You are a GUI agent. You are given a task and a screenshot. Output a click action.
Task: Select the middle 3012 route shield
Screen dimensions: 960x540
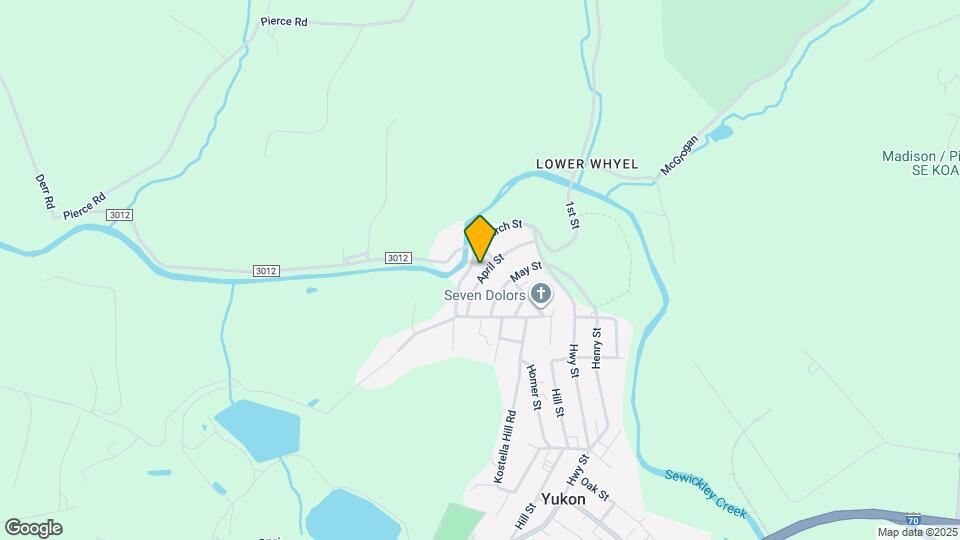[x=266, y=271]
